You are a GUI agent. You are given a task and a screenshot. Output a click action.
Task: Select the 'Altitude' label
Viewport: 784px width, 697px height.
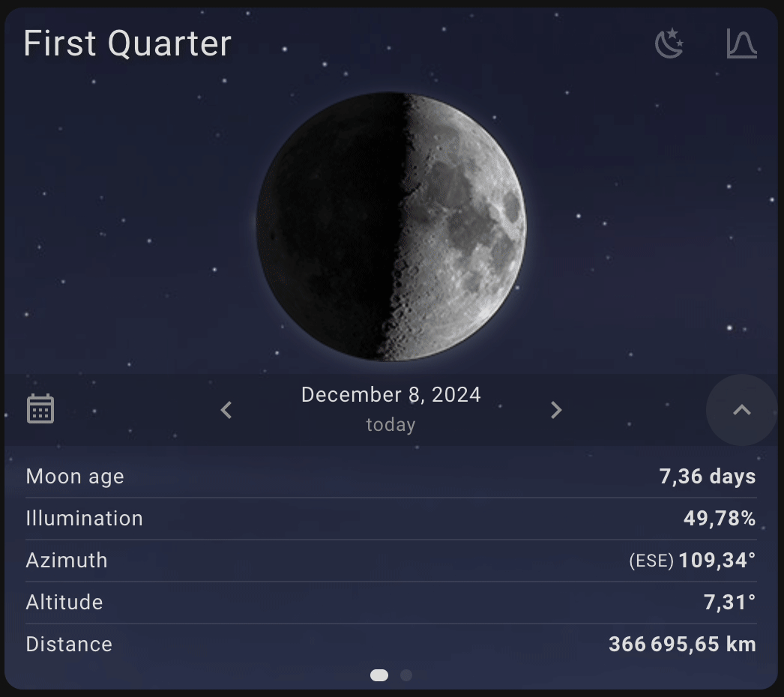64,603
